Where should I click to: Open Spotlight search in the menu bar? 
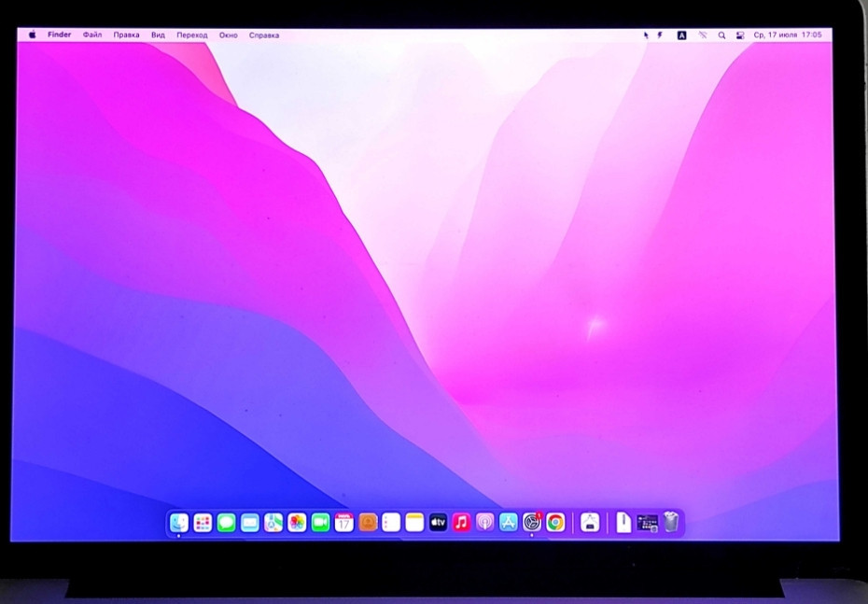721,35
